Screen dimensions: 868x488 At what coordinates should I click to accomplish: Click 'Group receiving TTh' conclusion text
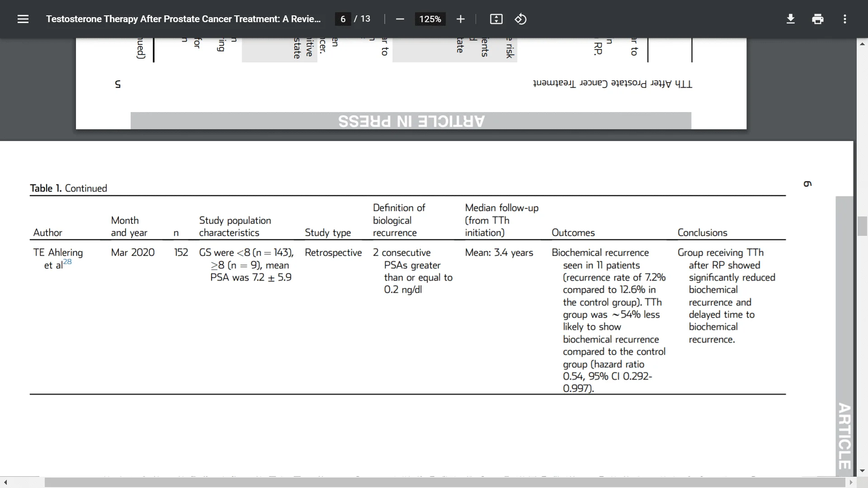(721, 252)
